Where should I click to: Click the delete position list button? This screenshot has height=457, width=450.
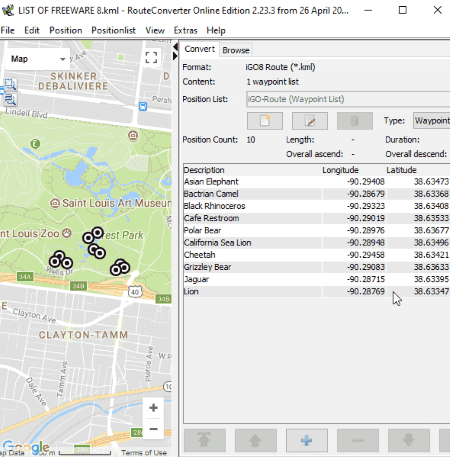tap(355, 121)
